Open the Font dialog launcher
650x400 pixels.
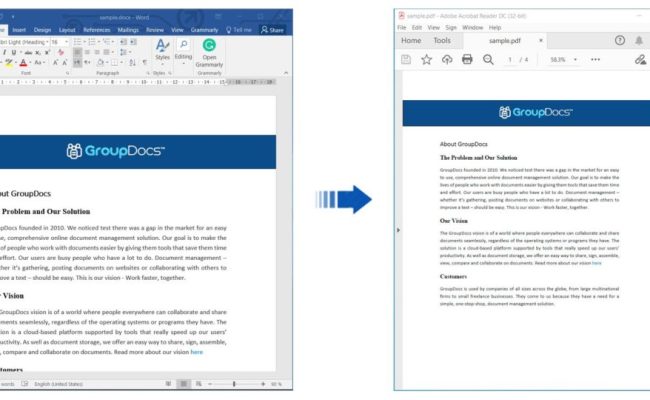click(x=67, y=73)
